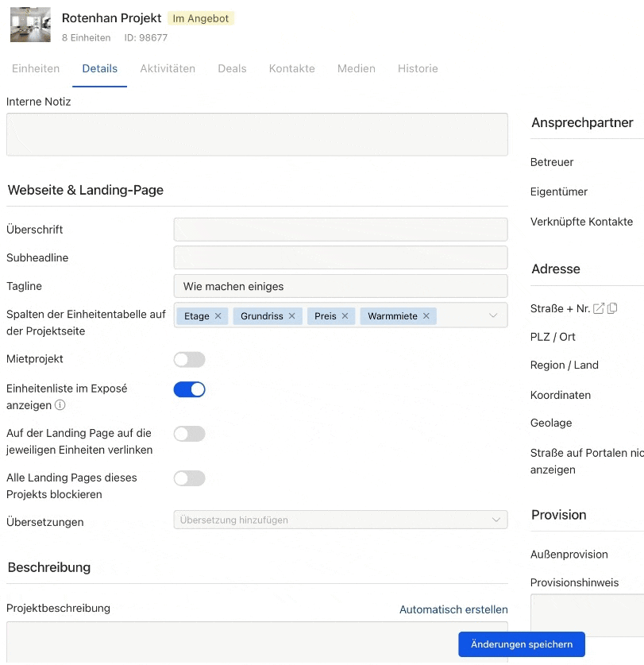Toggle linking to units on Landing Page

pyautogui.click(x=189, y=434)
